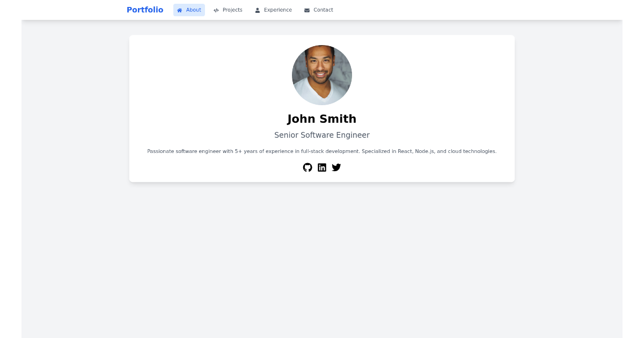Click the envelope icon beside Contact
644x338 pixels.
click(x=305, y=10)
